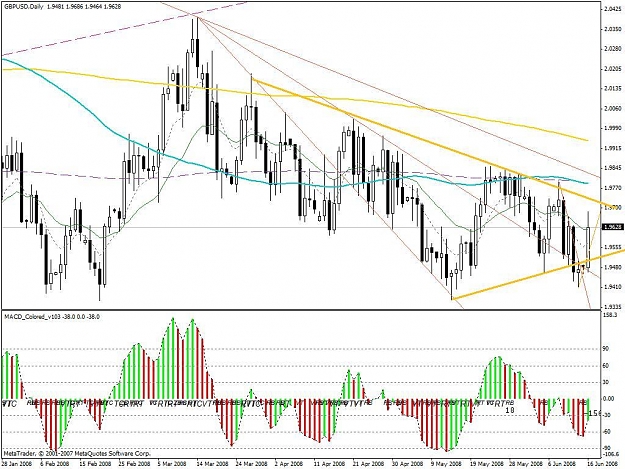Click the current price marker 1.9628
625x469 pixels.
[611, 227]
